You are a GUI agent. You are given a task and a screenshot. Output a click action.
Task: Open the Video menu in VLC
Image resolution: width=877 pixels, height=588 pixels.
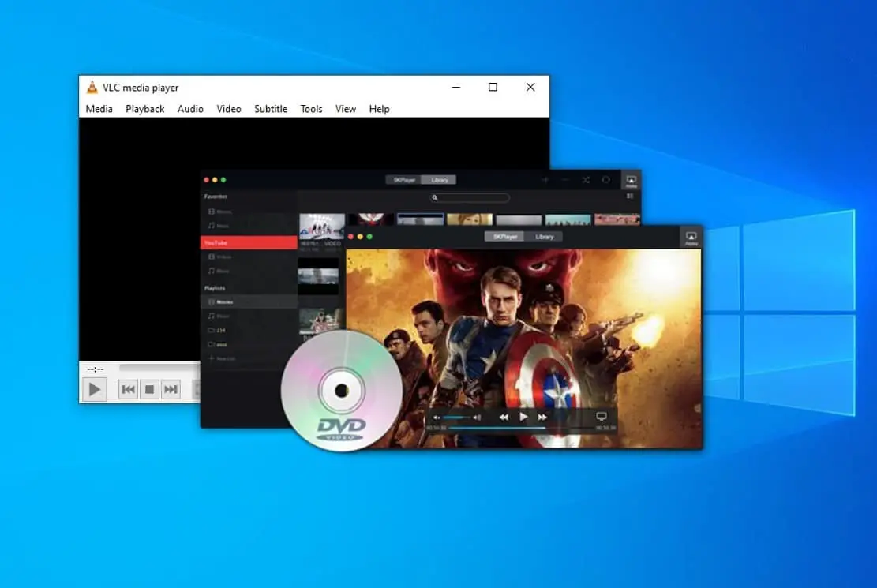229,109
